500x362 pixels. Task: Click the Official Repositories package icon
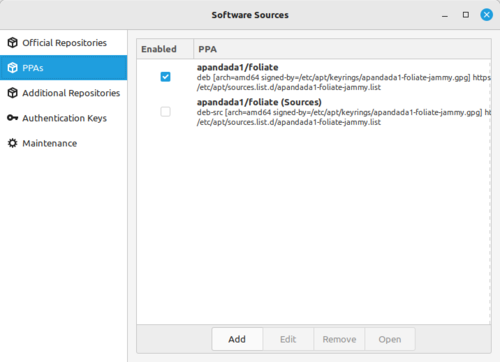point(12,43)
